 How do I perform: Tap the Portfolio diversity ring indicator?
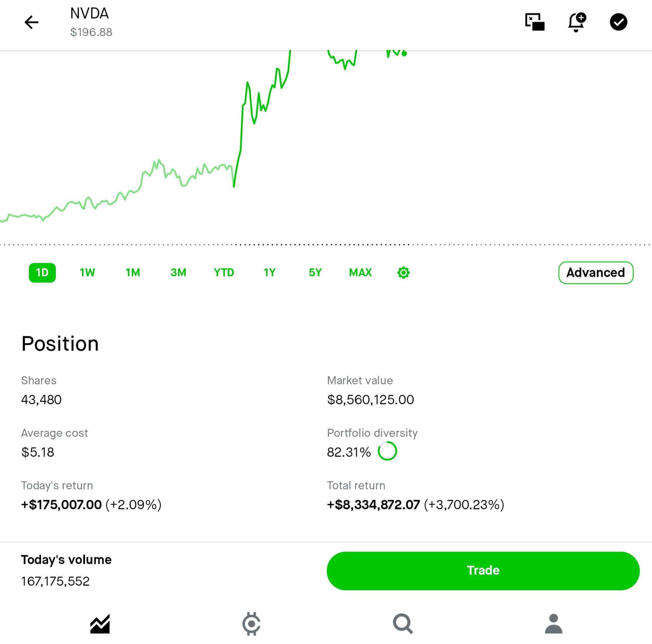pos(387,451)
